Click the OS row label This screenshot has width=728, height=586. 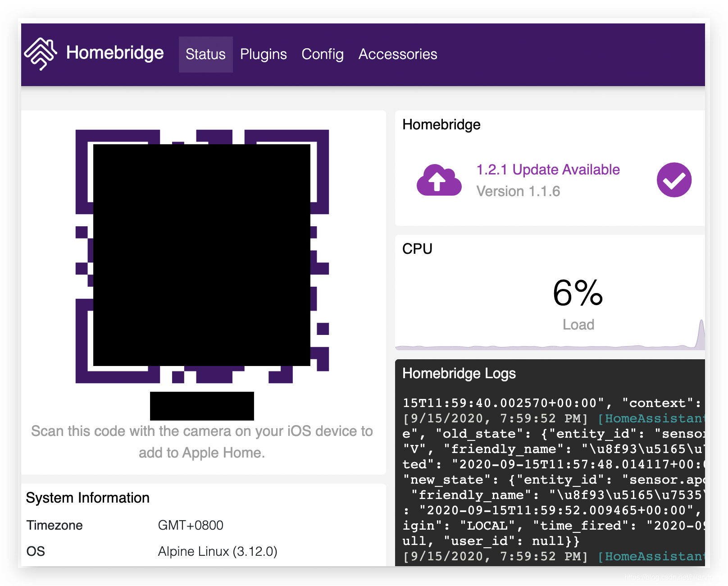(x=36, y=551)
